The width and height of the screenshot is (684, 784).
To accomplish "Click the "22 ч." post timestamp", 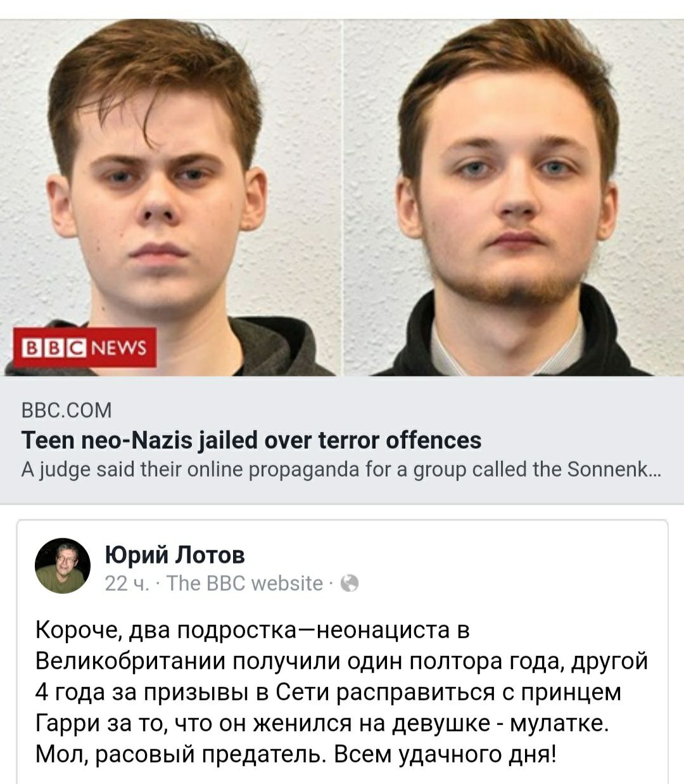I will [x=127, y=583].
